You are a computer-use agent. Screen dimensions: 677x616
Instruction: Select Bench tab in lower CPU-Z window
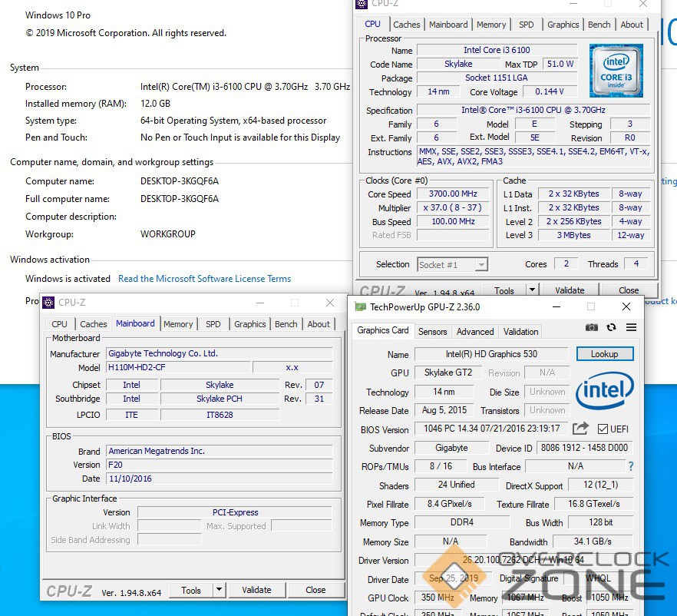(286, 324)
